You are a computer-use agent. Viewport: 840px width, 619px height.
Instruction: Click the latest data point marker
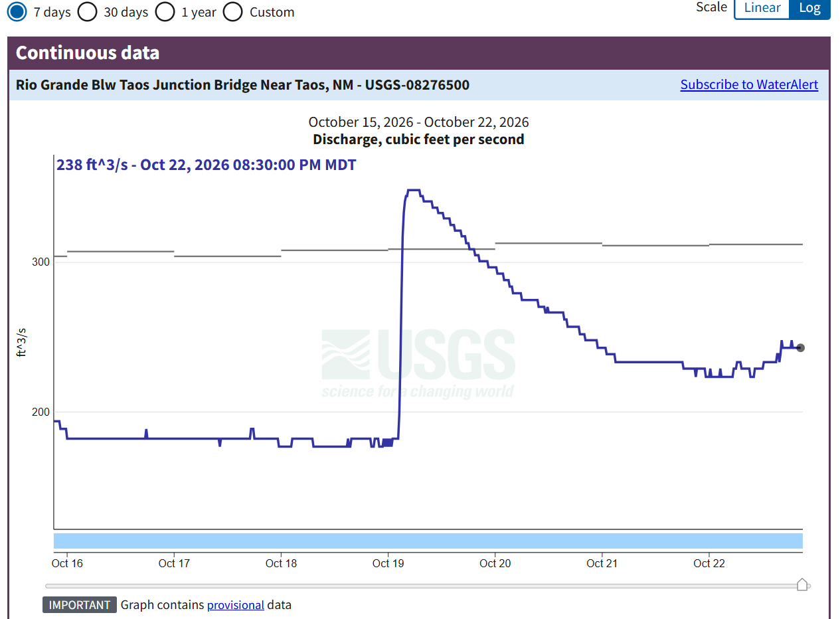(800, 348)
